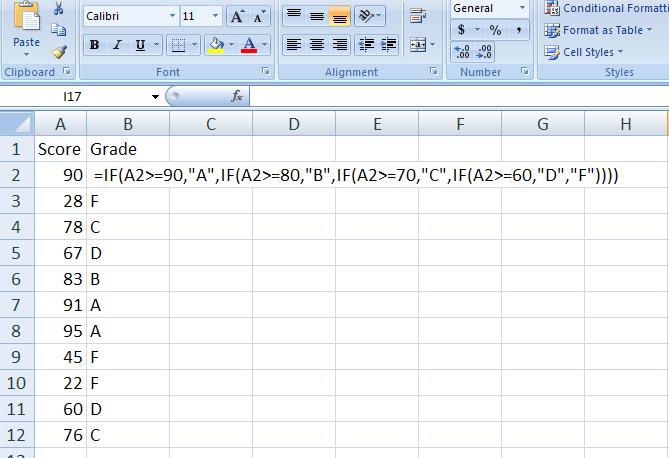Set Middle Align vertical alignment

[317, 16]
